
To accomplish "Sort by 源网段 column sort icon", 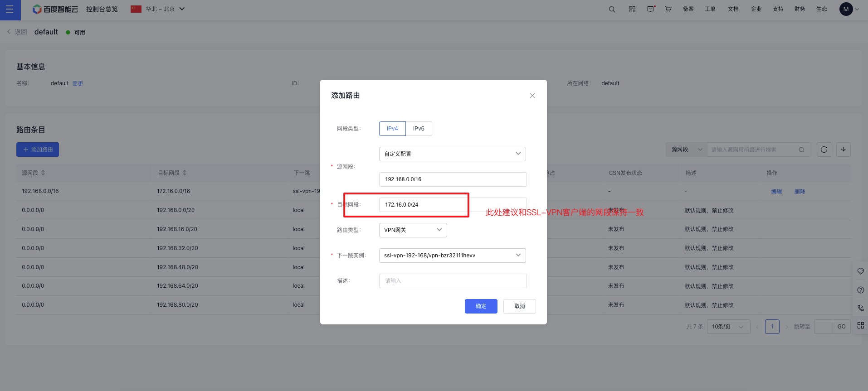I will click(43, 173).
